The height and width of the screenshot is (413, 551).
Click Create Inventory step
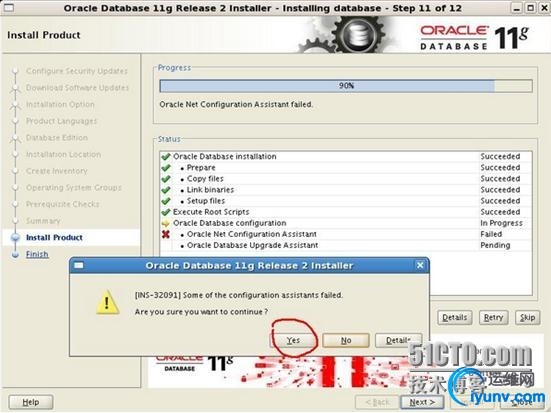[57, 171]
